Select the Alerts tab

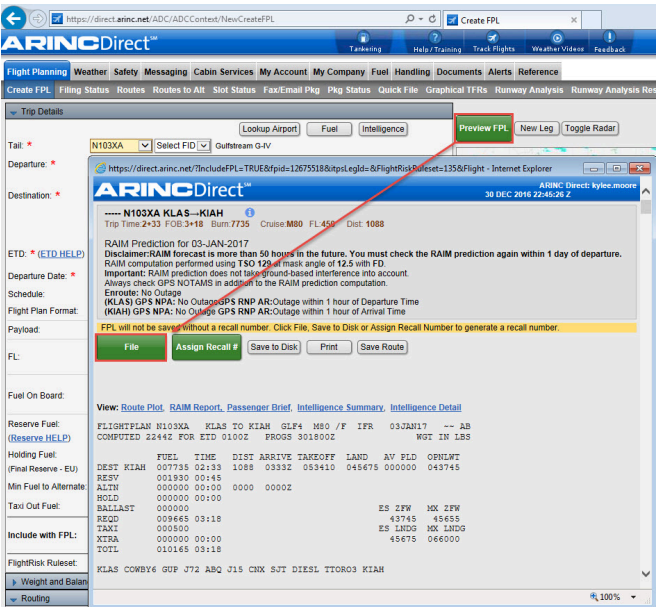[x=499, y=72]
